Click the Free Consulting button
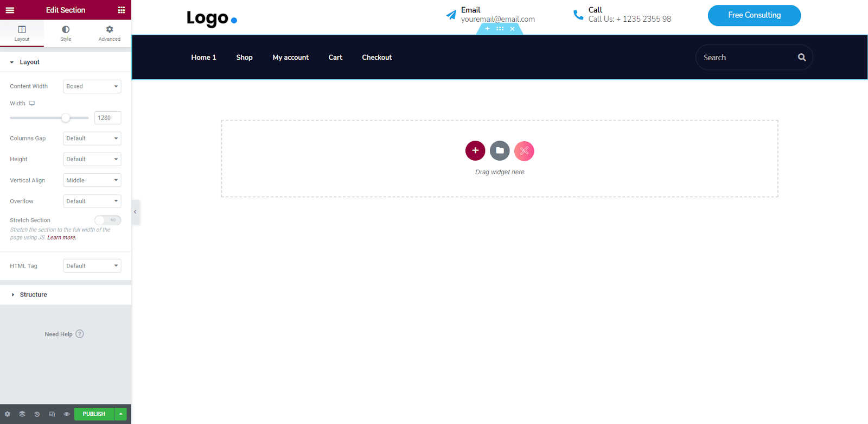This screenshot has width=868, height=424. tap(754, 15)
